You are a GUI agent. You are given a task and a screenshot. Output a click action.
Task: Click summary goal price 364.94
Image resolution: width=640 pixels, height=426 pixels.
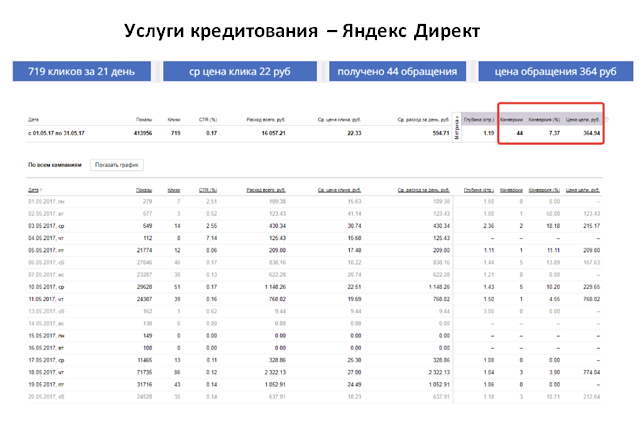(591, 133)
